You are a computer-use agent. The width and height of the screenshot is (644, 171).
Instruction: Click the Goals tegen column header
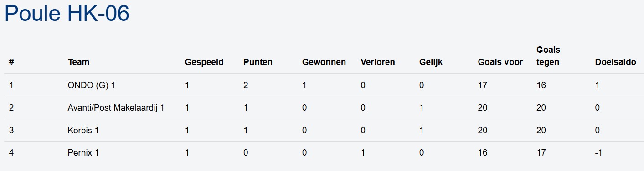click(548, 56)
